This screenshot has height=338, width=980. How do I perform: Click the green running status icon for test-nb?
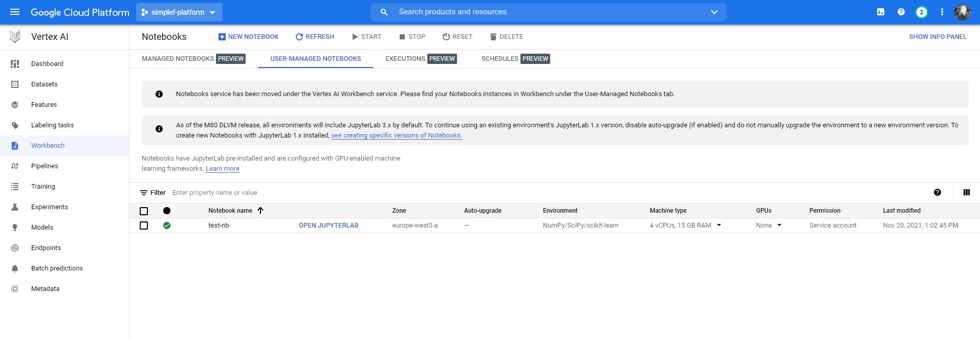click(x=167, y=225)
